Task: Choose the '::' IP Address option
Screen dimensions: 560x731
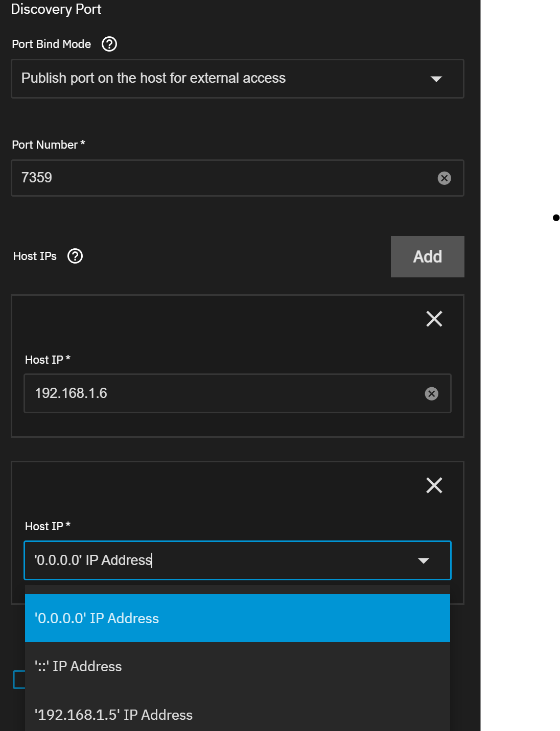Action: pos(238,666)
